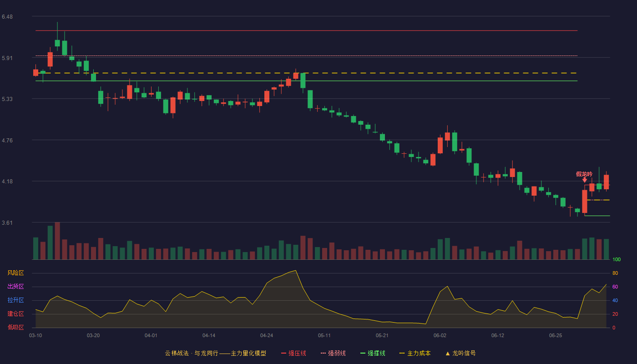Click the 假龙吟 signal arrow marker
The width and height of the screenshot is (637, 364).
(585, 180)
